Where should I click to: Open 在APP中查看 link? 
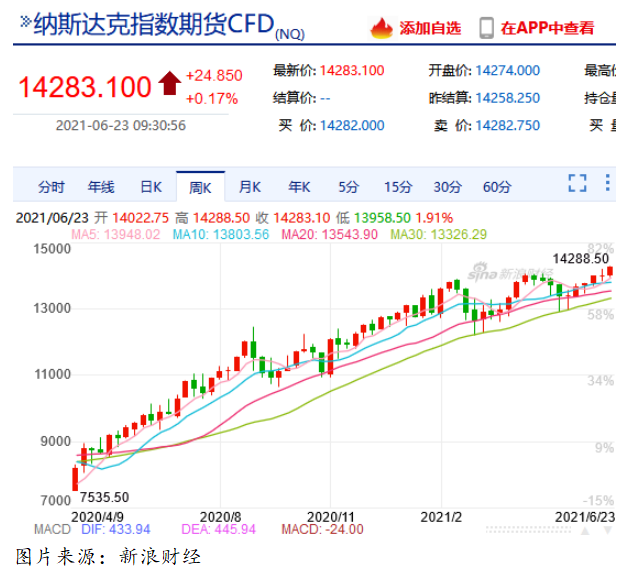[x=547, y=28]
